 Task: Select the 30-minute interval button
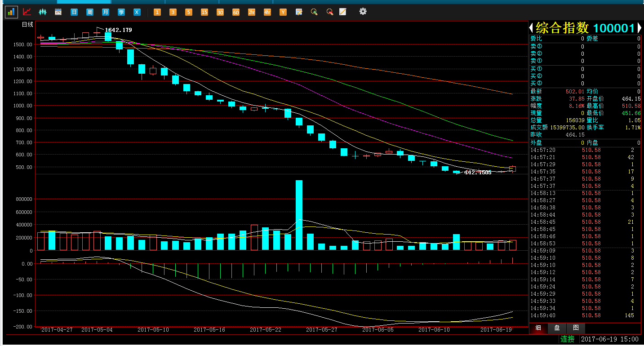(x=220, y=12)
